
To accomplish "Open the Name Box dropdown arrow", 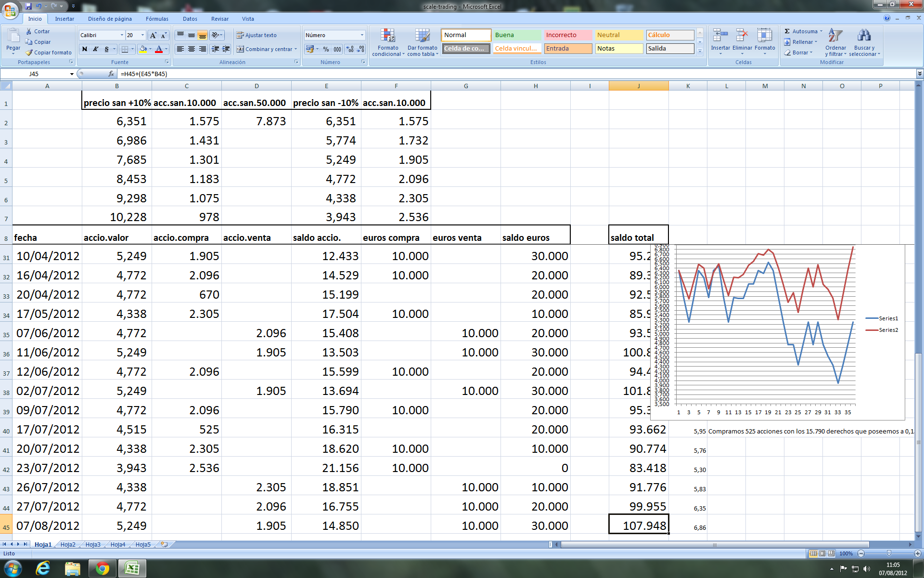I will point(72,74).
